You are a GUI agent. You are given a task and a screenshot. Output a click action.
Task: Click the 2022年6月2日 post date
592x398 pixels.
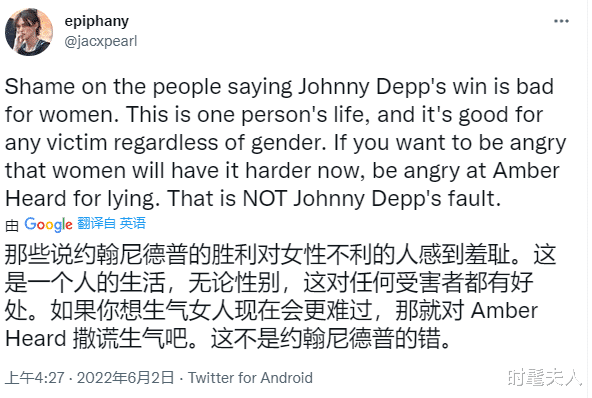pos(126,378)
